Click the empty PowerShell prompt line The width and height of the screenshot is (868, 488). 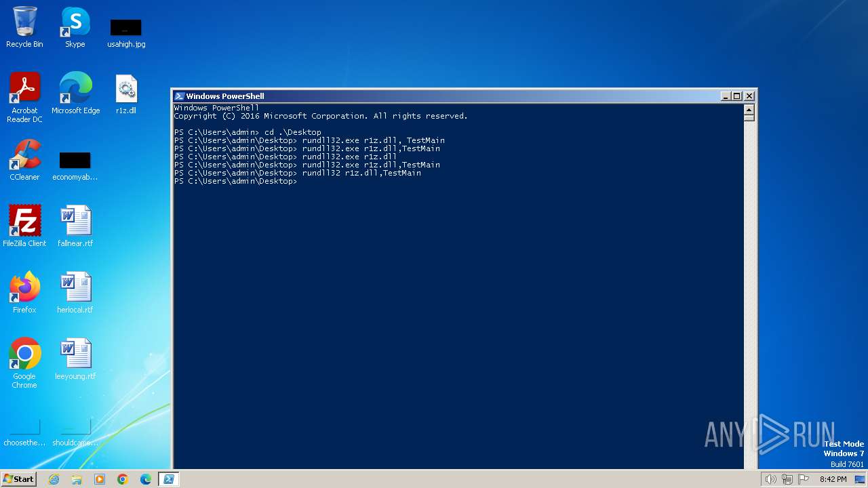pos(235,181)
